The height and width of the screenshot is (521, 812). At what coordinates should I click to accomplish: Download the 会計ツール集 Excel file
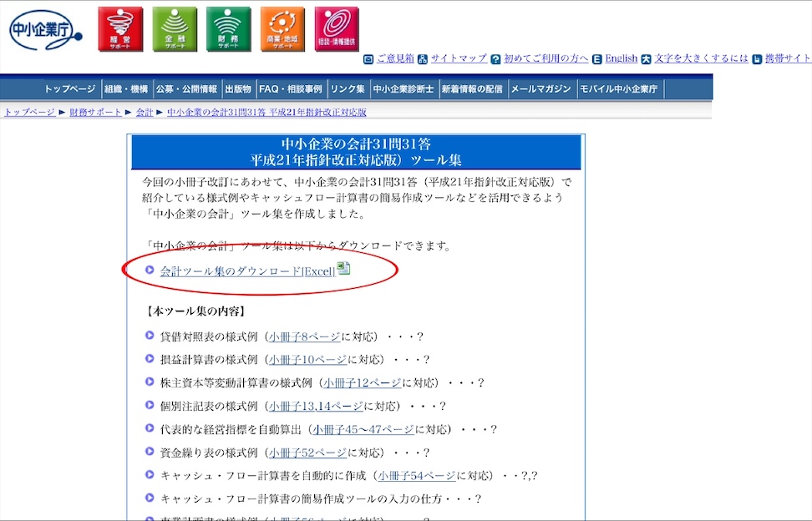tap(247, 271)
